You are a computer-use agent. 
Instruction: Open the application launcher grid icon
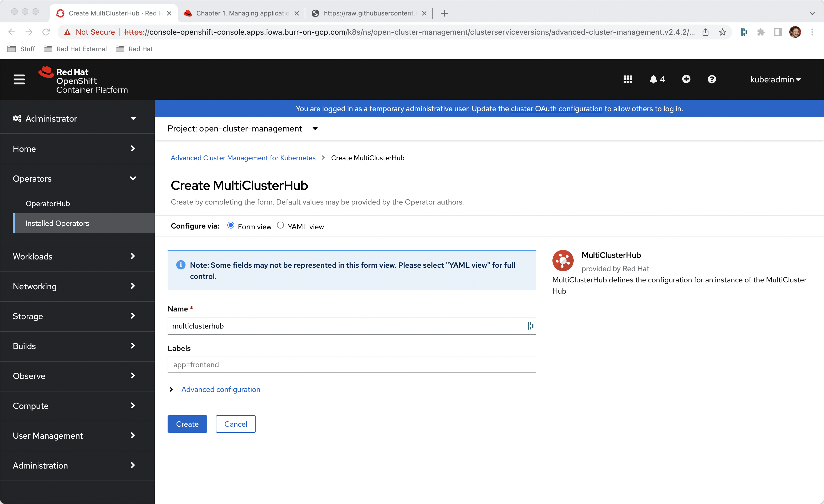(627, 79)
